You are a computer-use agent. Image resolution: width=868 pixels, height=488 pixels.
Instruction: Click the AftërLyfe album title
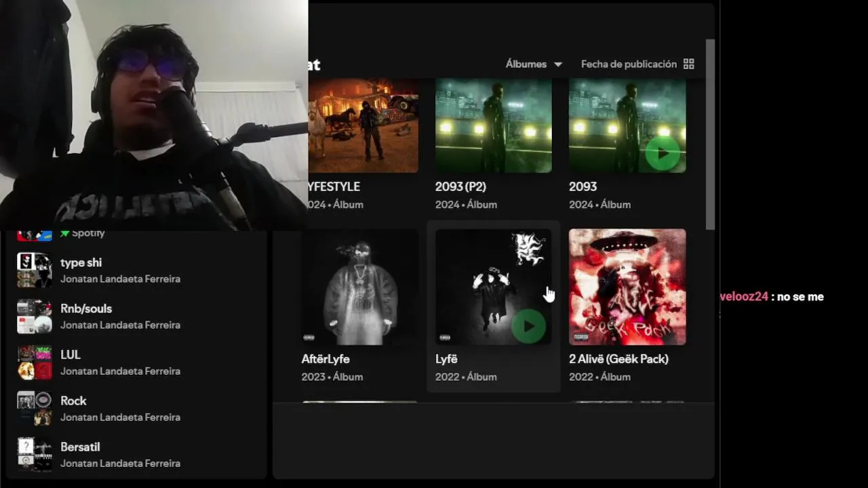[325, 359]
